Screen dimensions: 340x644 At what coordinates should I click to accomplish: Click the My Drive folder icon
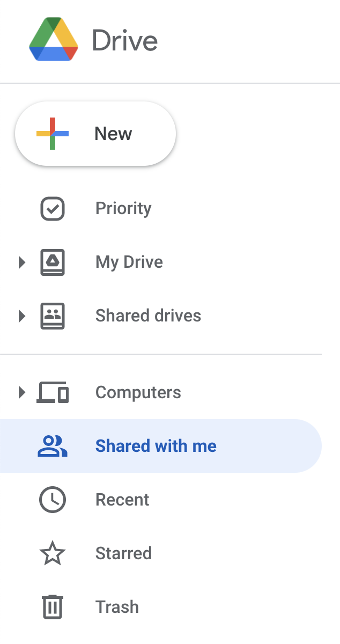(53, 262)
